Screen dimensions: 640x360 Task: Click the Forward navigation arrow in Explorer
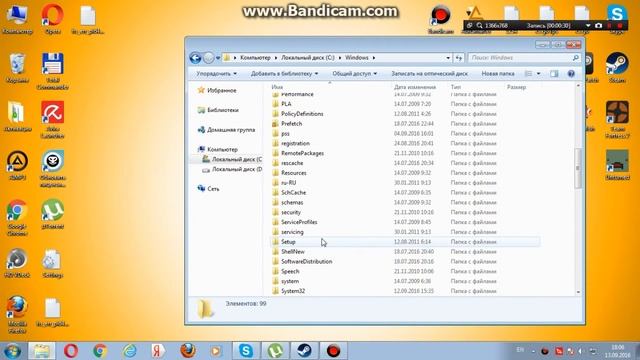[209, 58]
